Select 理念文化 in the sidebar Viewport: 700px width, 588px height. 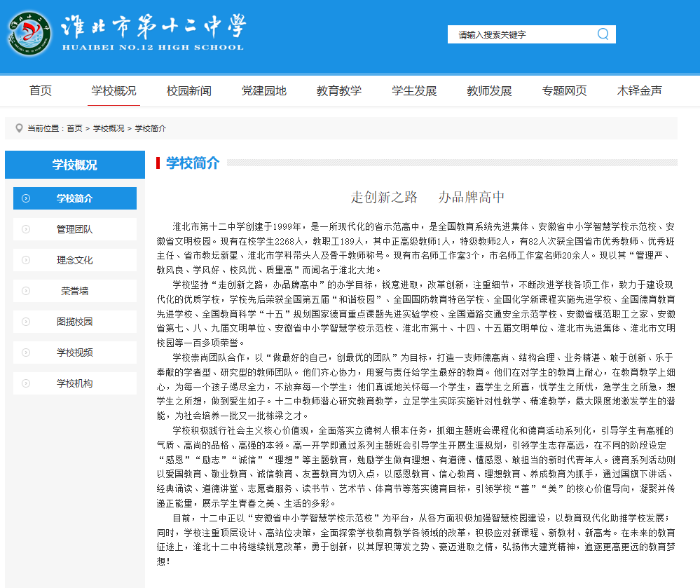(75, 260)
